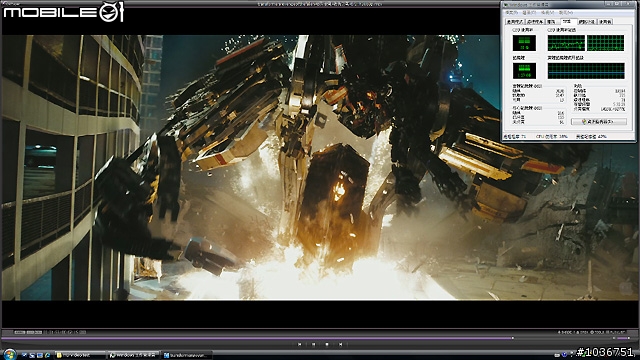Image resolution: width=640 pixels, height=360 pixels.
Task: Open the last tab in Task Manager
Action: point(605,22)
